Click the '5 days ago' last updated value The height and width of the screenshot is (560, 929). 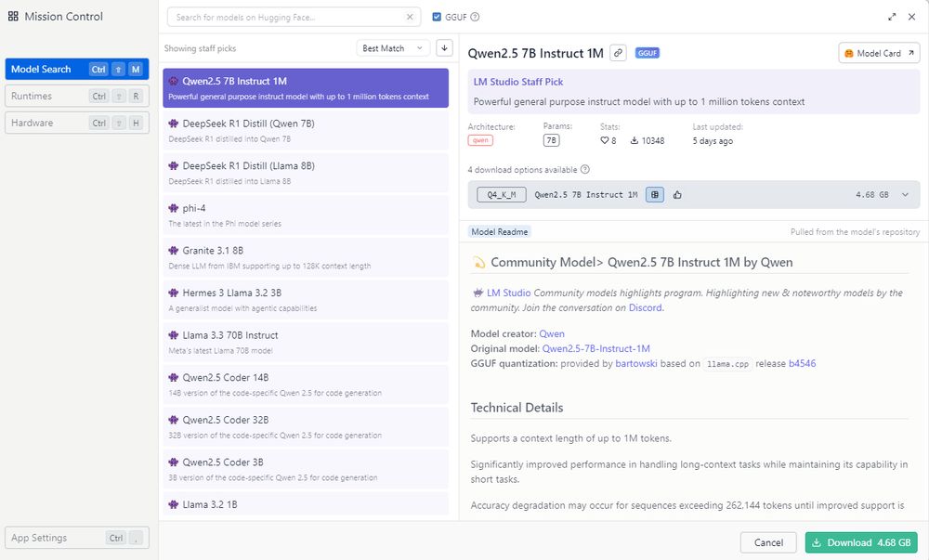click(713, 141)
